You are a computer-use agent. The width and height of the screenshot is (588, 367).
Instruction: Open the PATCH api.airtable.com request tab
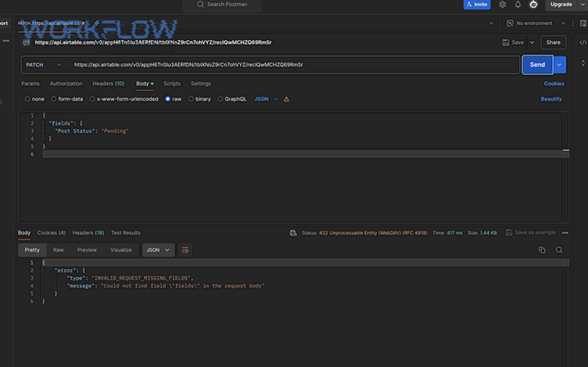coord(50,24)
